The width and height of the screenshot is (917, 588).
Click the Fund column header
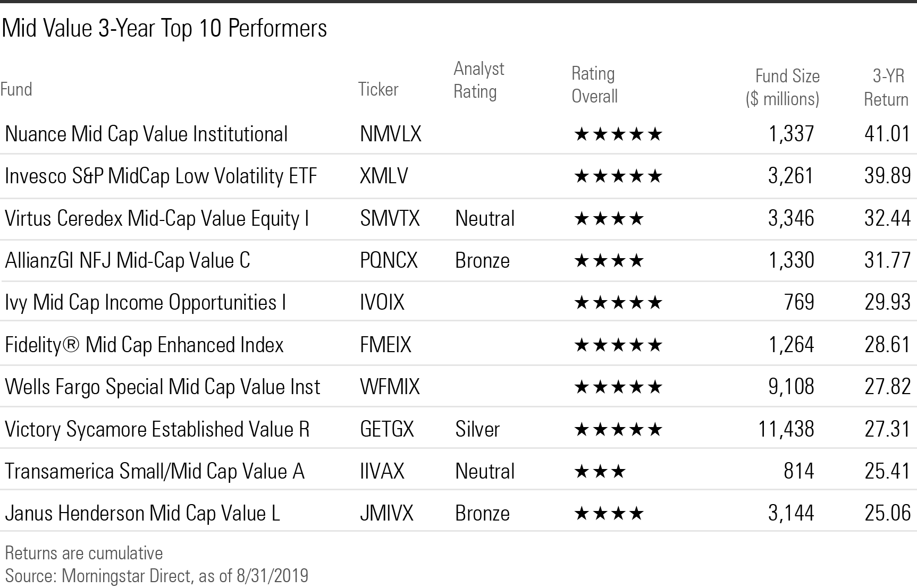pyautogui.click(x=16, y=89)
